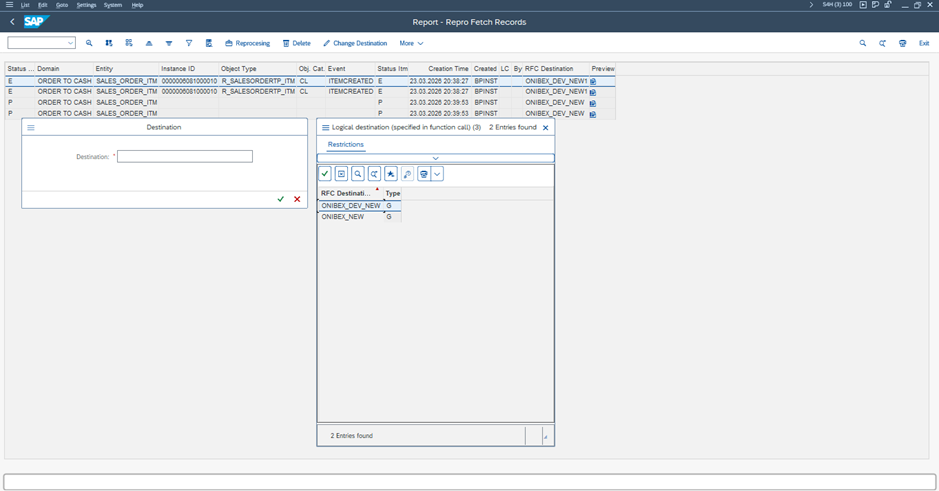Screen dimensions: 939x491
Task: Add entry to personal value list (star icon)
Action: (x=390, y=174)
